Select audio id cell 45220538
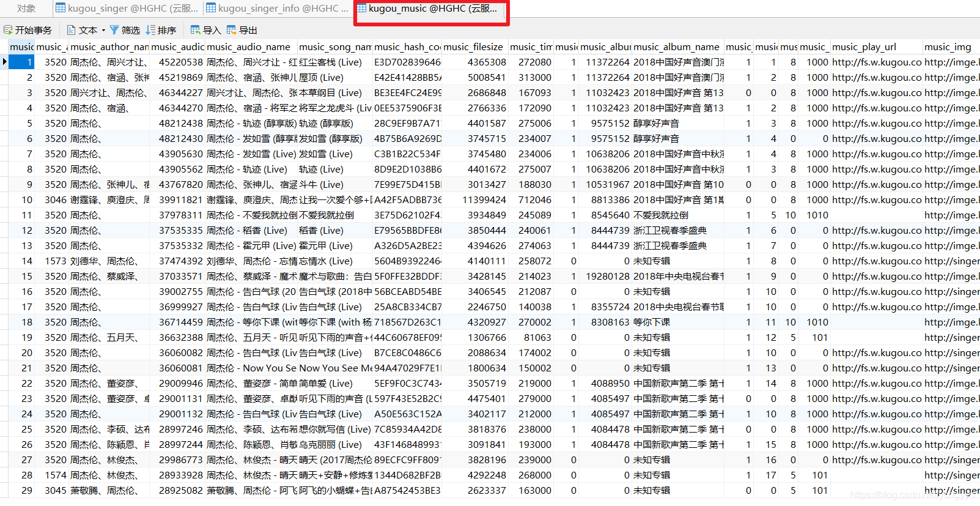The image size is (980, 506). point(177,62)
